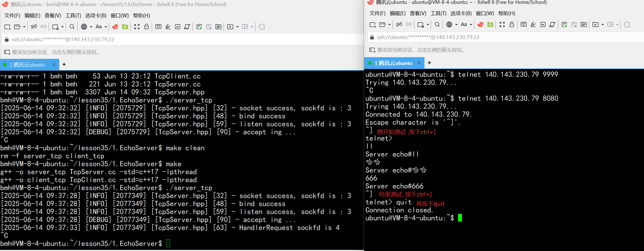The height and width of the screenshot is (251, 644).
Task: Disconnect the current session
Action: click(34, 27)
